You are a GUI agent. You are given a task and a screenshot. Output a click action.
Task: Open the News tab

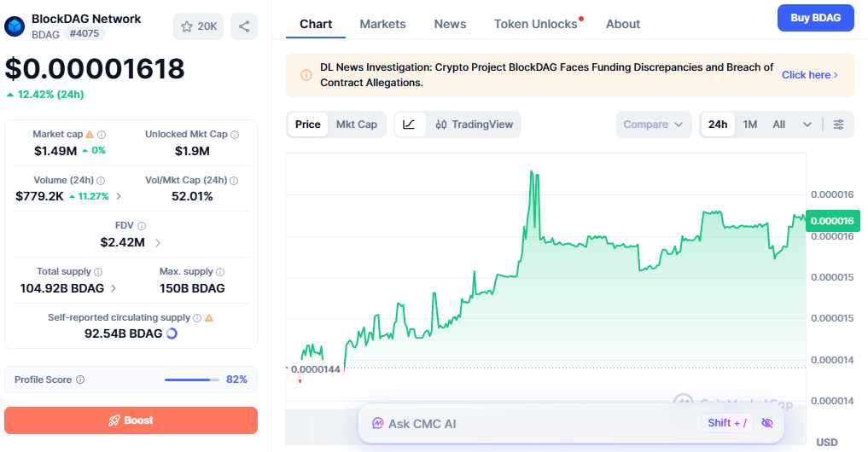[450, 25]
